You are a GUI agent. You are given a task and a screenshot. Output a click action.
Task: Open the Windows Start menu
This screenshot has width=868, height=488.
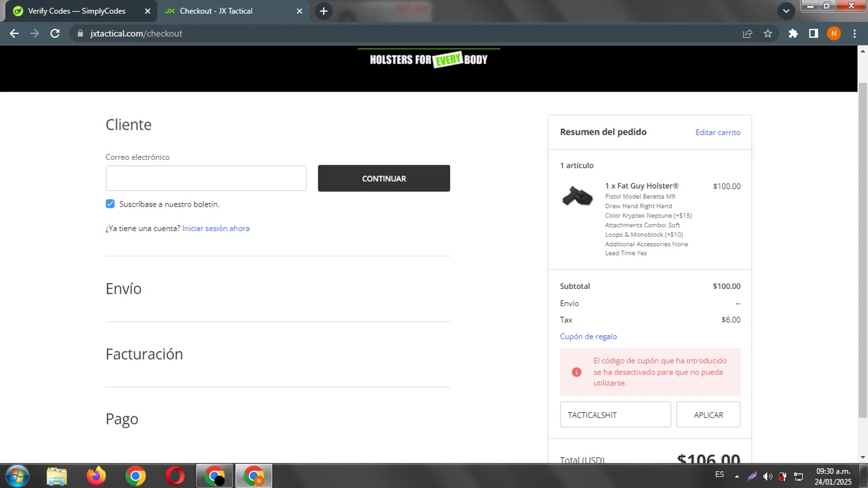point(17,476)
